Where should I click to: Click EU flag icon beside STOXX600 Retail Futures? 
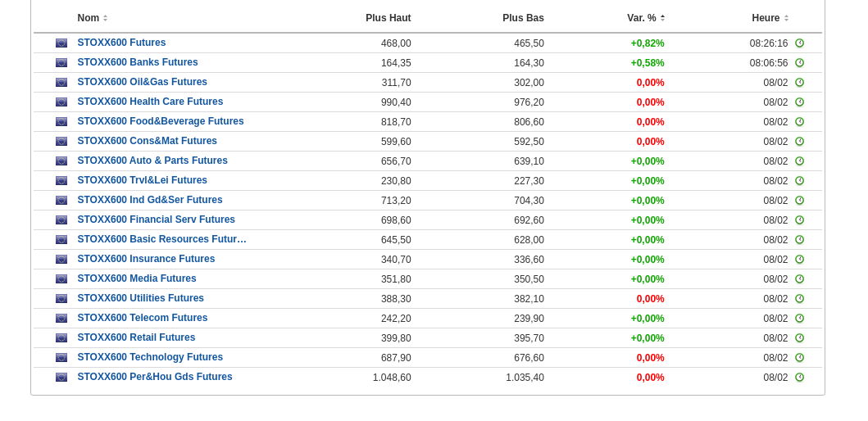(x=61, y=338)
